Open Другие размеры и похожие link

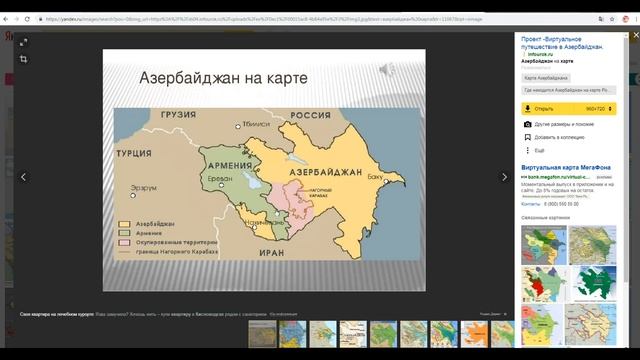(564, 124)
